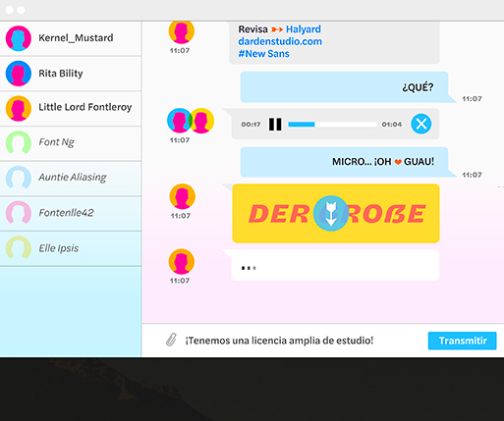This screenshot has height=421, width=504.
Task: Open the Auntie Aliasing contact
Action: pyautogui.click(x=71, y=178)
